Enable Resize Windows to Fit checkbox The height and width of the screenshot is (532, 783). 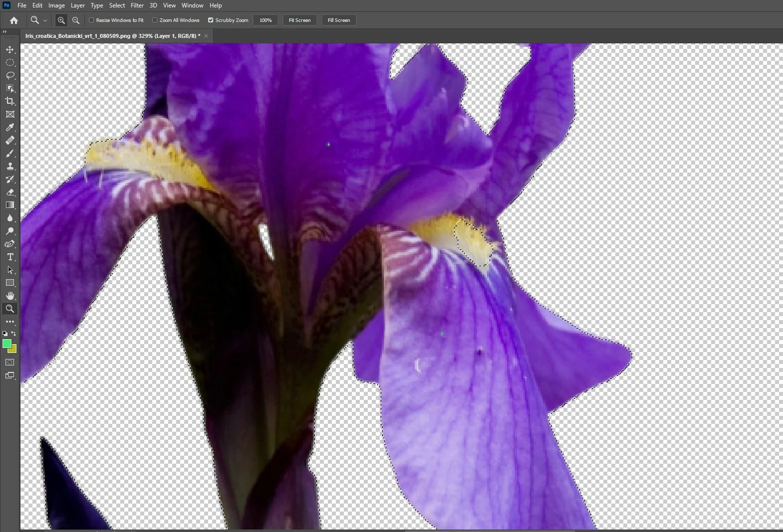91,20
